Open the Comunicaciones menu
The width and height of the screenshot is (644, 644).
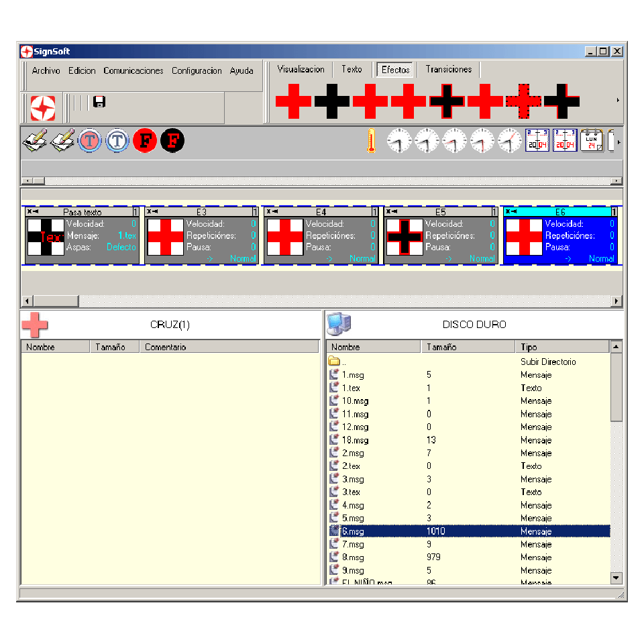tap(133, 70)
